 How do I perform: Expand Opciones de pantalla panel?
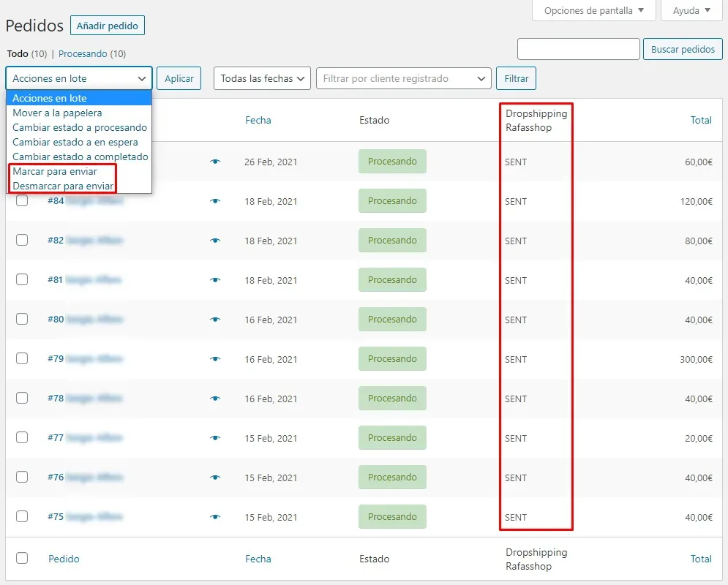point(593,10)
